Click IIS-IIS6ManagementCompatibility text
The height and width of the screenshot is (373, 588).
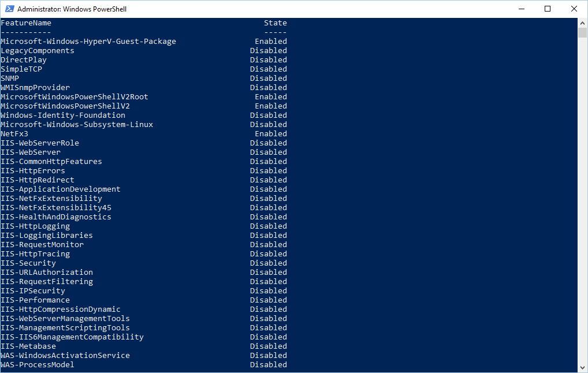pyautogui.click(x=72, y=337)
